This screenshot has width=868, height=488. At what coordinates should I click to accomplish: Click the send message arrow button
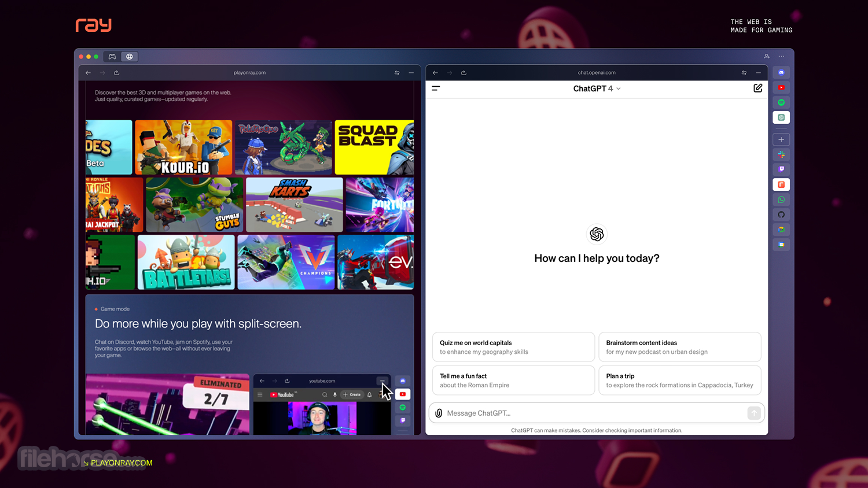(753, 413)
